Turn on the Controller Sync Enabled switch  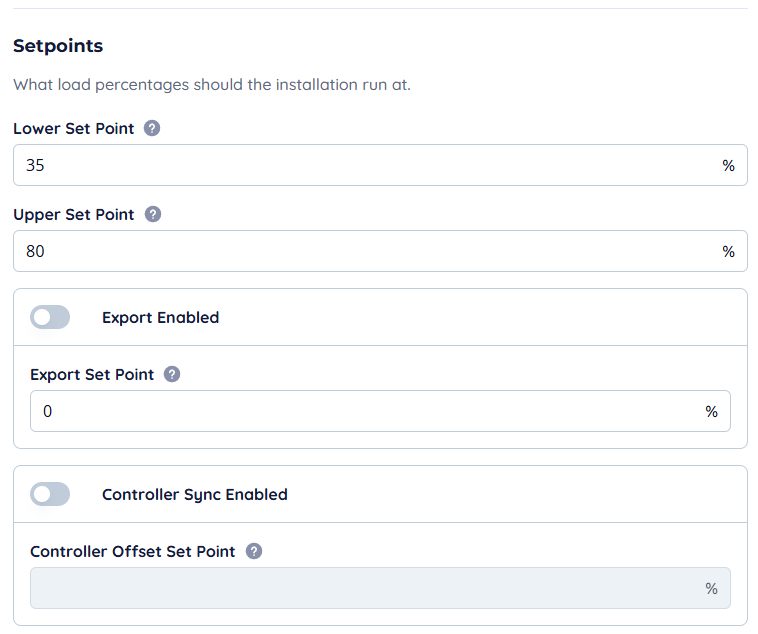(50, 494)
